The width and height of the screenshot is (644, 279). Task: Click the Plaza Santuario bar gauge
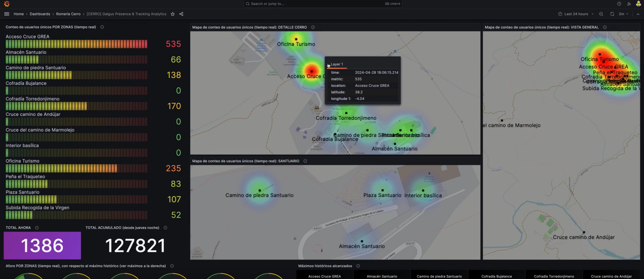coord(76,199)
